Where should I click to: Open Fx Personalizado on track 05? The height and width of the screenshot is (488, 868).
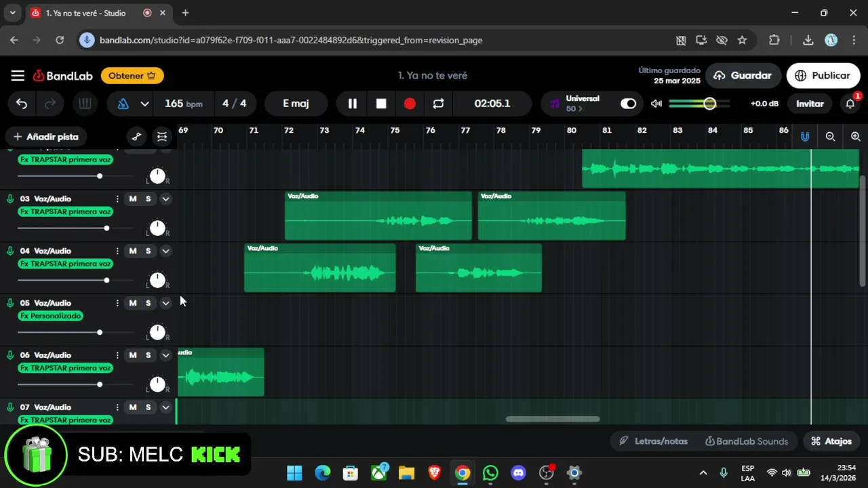point(51,316)
